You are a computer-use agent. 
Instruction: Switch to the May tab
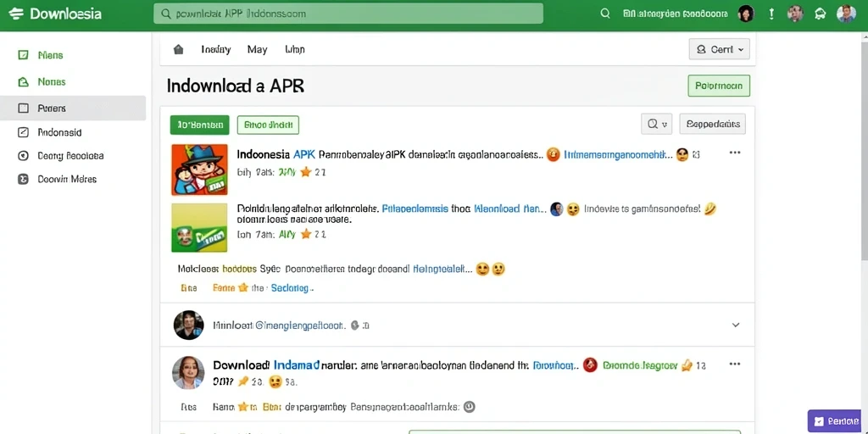(x=257, y=49)
